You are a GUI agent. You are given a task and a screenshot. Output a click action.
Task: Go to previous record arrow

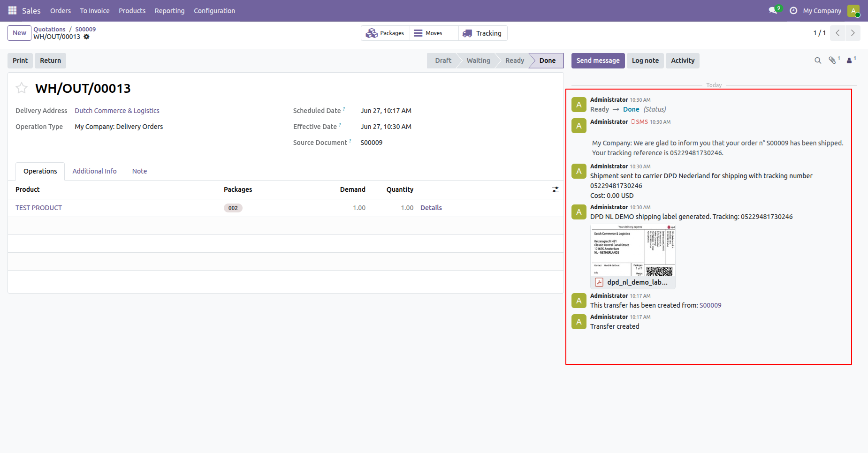[x=838, y=33]
